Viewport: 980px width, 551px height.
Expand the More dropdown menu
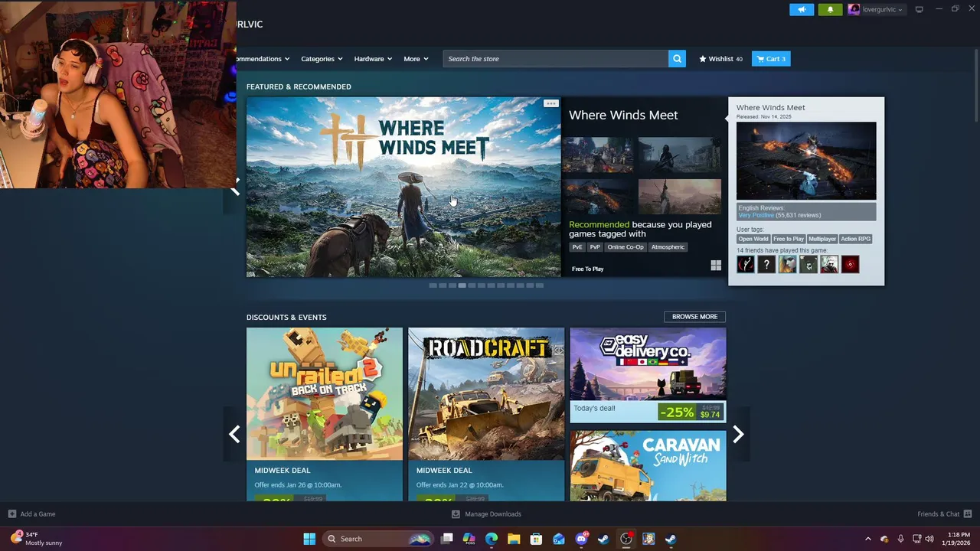416,59
